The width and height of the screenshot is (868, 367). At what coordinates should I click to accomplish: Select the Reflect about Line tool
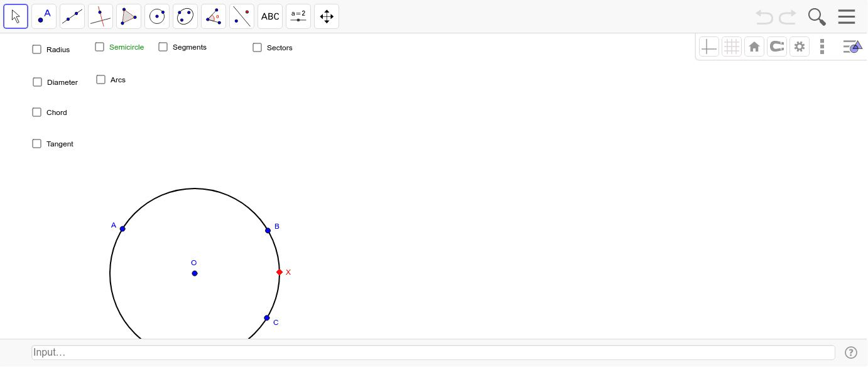click(241, 16)
